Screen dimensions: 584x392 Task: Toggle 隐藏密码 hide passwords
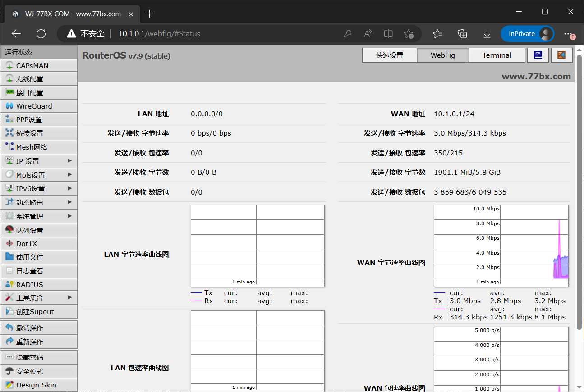pos(30,358)
